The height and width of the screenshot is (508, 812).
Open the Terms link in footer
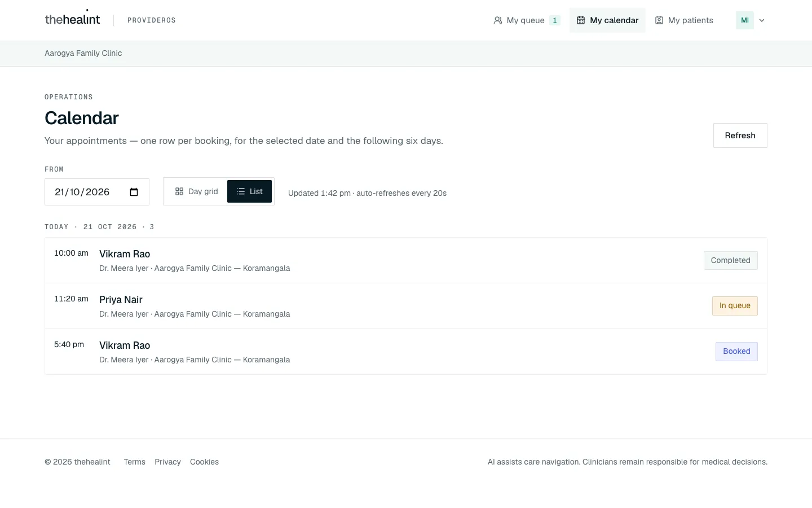pyautogui.click(x=135, y=462)
